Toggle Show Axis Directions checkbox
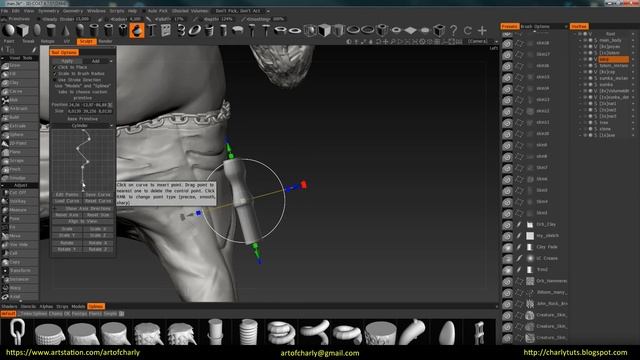 click(55, 208)
